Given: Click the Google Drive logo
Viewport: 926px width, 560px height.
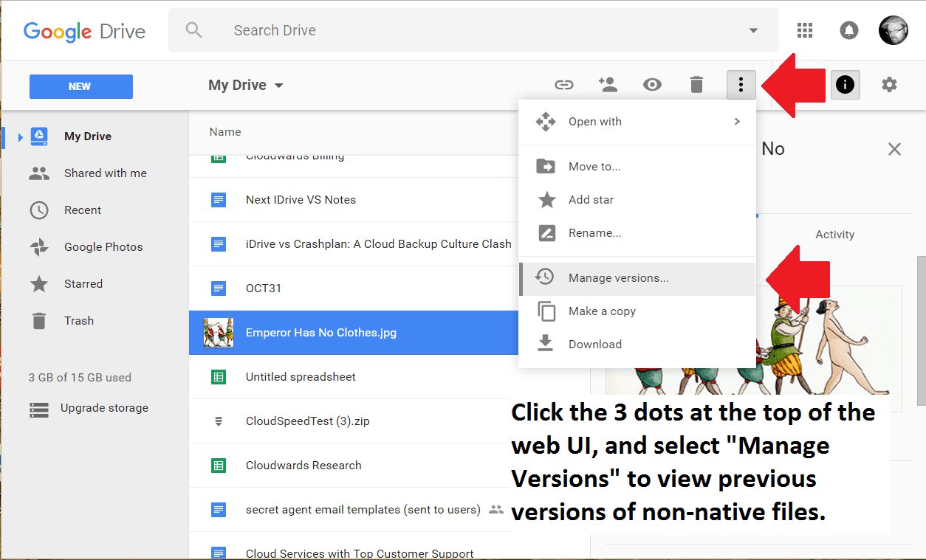Looking at the screenshot, I should click(x=84, y=32).
